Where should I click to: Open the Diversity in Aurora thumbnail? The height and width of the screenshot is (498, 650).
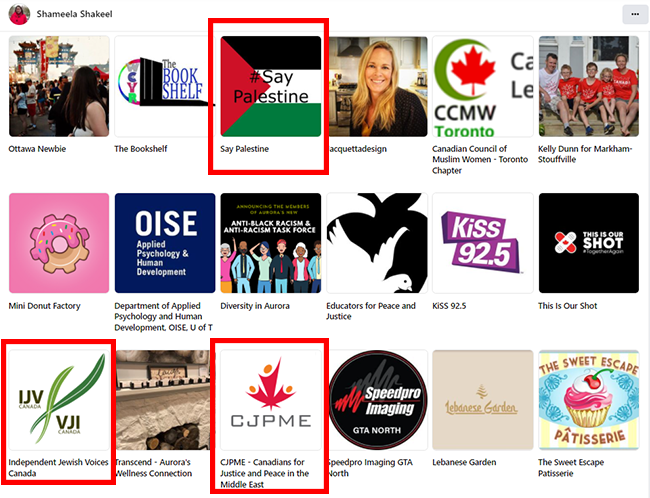[x=271, y=243]
